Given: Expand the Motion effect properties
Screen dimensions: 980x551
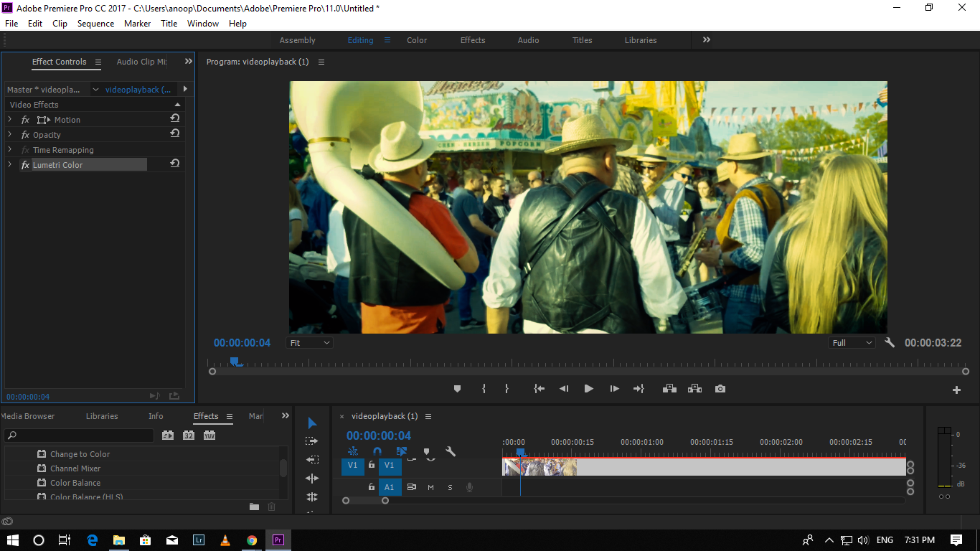Looking at the screenshot, I should 10,119.
